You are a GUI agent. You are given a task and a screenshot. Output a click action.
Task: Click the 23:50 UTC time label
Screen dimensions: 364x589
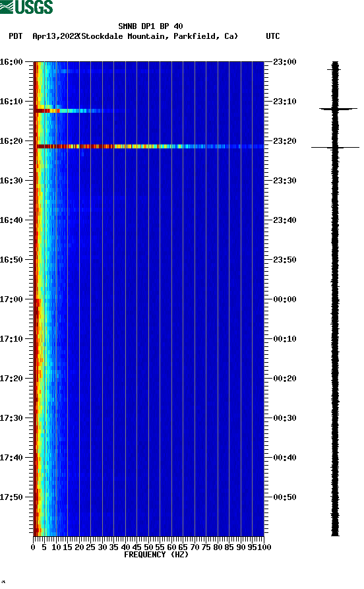point(285,260)
